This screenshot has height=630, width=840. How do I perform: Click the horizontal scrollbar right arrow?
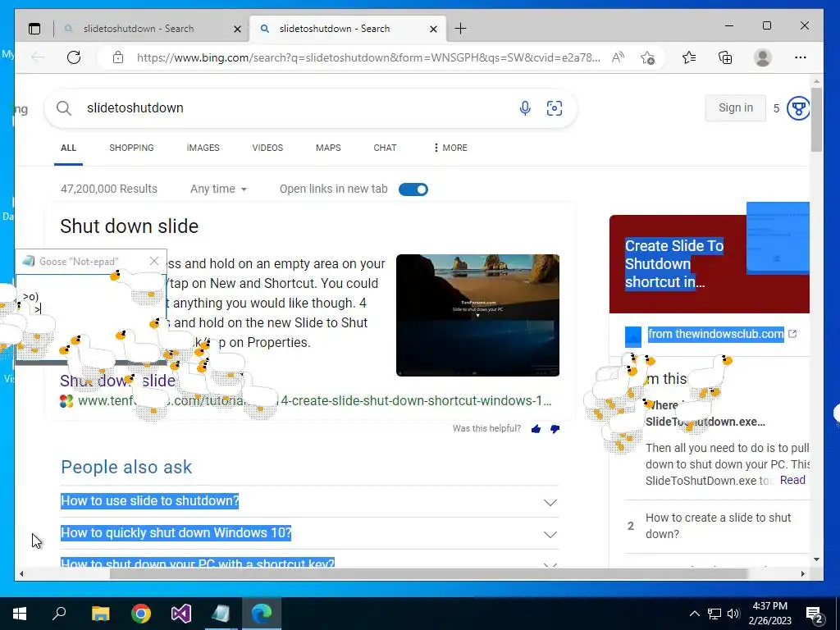coord(802,573)
